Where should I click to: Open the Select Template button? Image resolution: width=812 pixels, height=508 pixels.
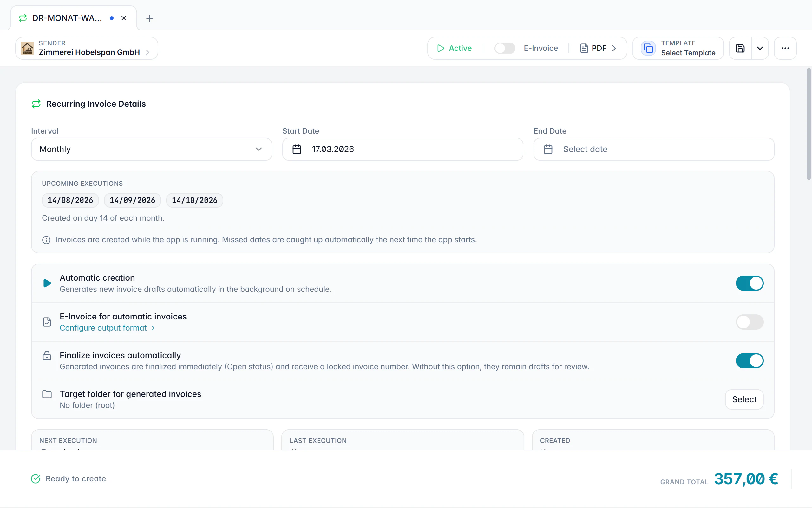(x=678, y=48)
